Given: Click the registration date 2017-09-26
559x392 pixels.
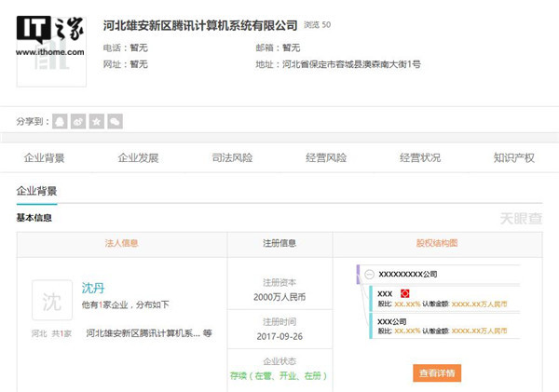Looking at the screenshot, I should (279, 336).
